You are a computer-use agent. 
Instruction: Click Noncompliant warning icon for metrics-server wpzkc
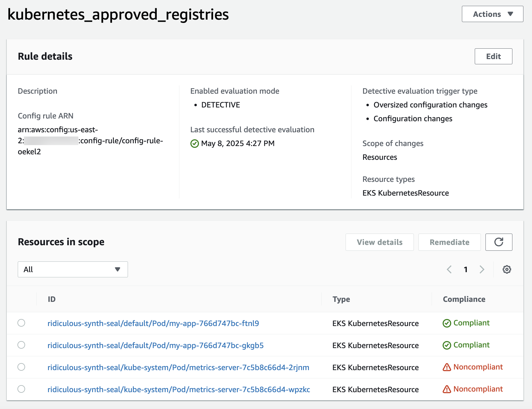click(447, 389)
